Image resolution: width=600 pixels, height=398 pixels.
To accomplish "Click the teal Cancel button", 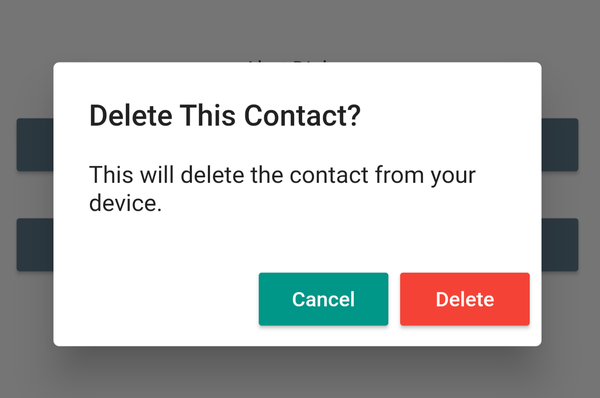I will (323, 299).
